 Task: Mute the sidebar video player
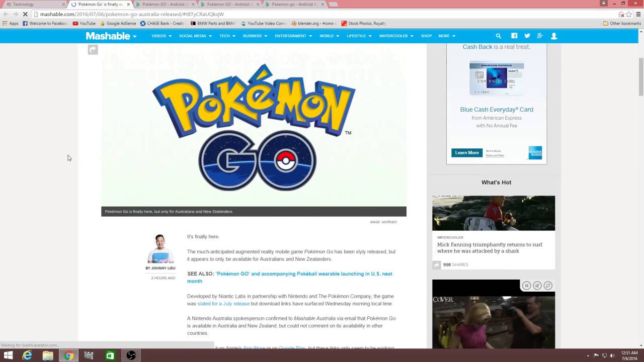[537, 286]
